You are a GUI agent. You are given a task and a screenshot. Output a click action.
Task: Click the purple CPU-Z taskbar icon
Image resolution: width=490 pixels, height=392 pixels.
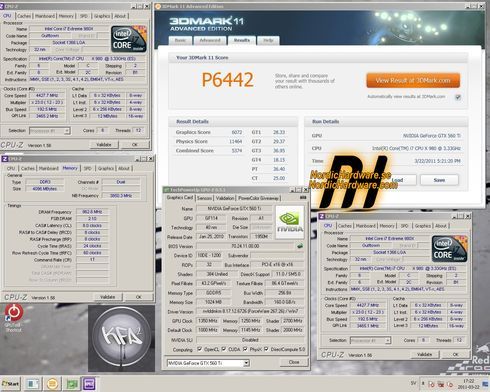89,384
